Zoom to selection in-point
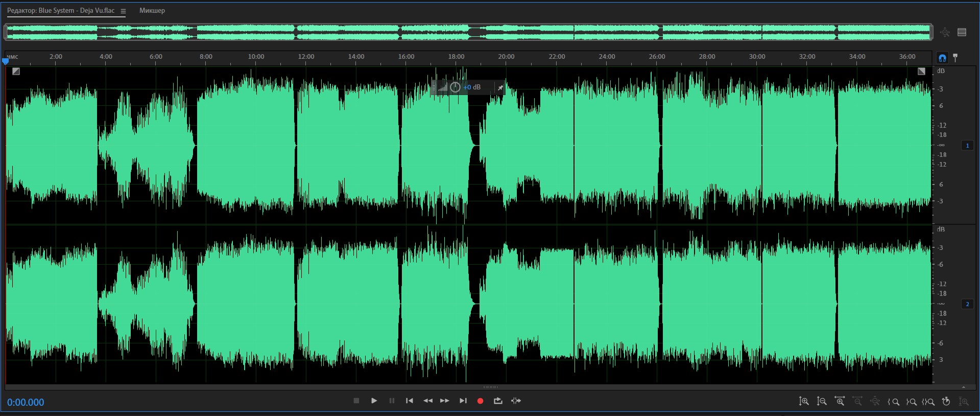 pyautogui.click(x=894, y=402)
